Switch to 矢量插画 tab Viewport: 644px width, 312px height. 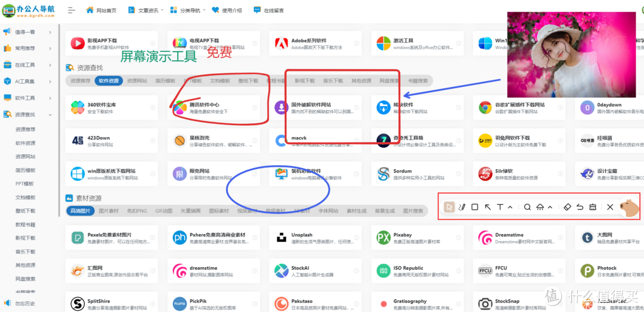[x=191, y=211]
